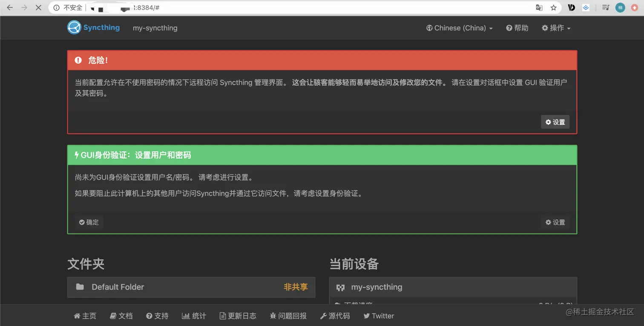Click the GUI身份验证 panel heading
Viewport: 644px width, 326px height.
tap(136, 155)
